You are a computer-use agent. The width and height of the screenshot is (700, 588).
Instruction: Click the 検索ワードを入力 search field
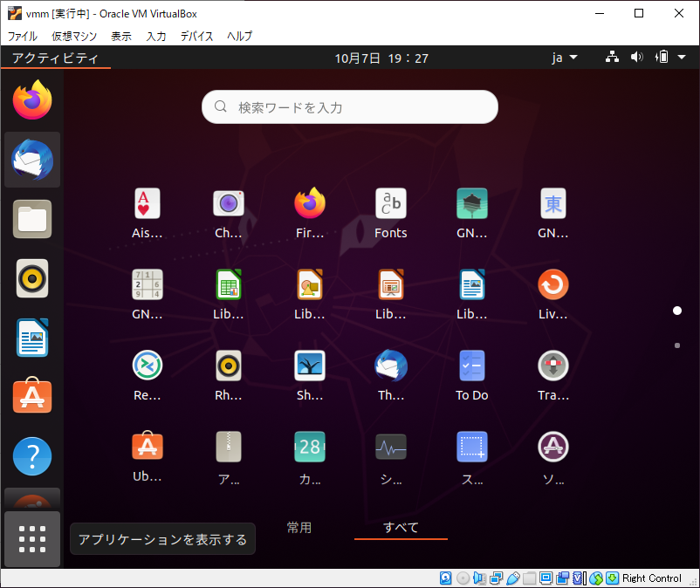[350, 107]
